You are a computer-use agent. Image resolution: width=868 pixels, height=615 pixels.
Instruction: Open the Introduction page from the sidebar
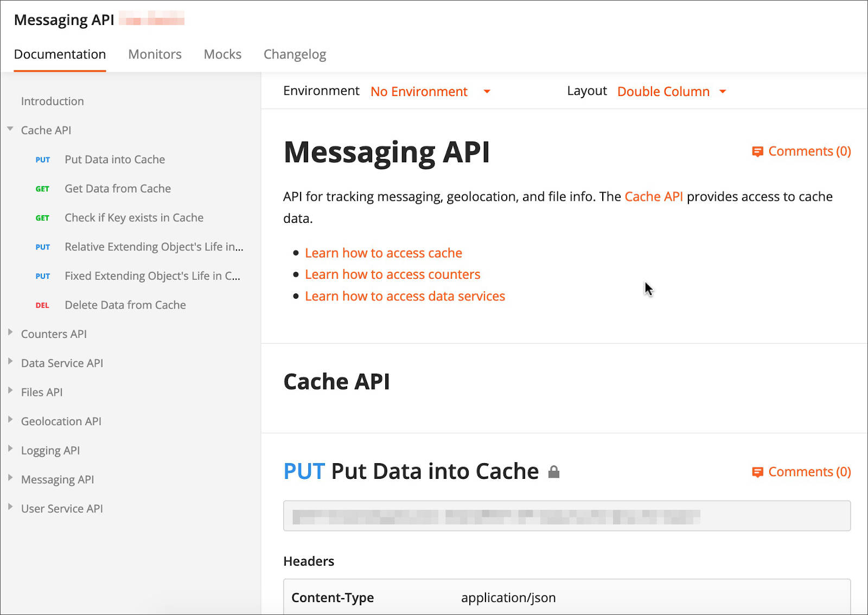(x=52, y=101)
